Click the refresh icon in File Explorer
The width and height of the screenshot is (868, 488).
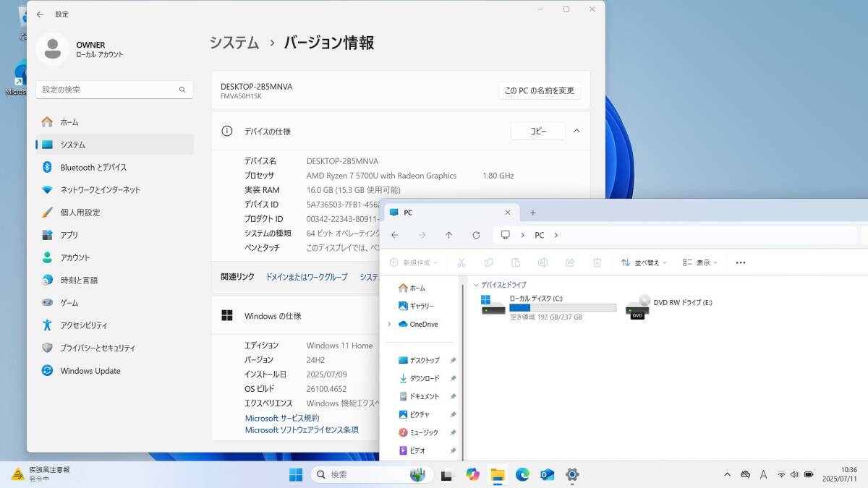[x=476, y=235]
